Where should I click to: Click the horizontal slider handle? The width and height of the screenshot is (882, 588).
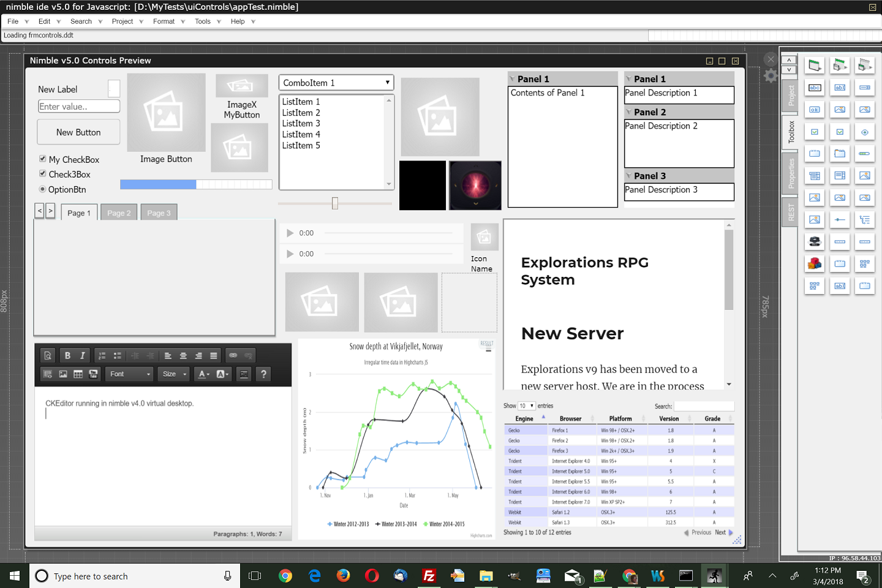tap(335, 203)
